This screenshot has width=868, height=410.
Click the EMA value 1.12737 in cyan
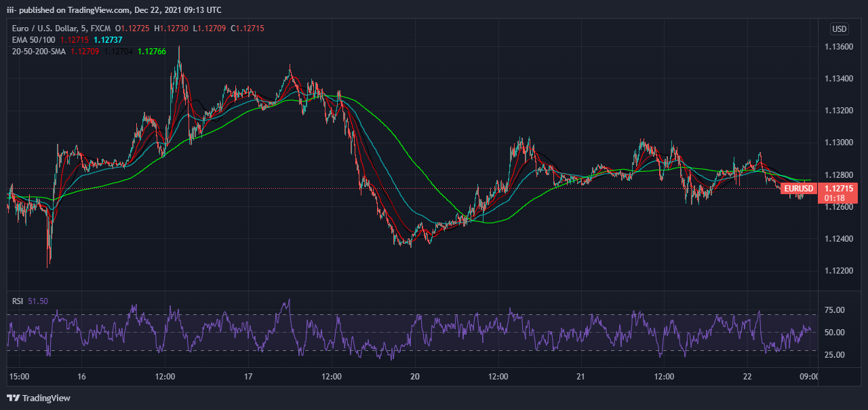pos(108,40)
